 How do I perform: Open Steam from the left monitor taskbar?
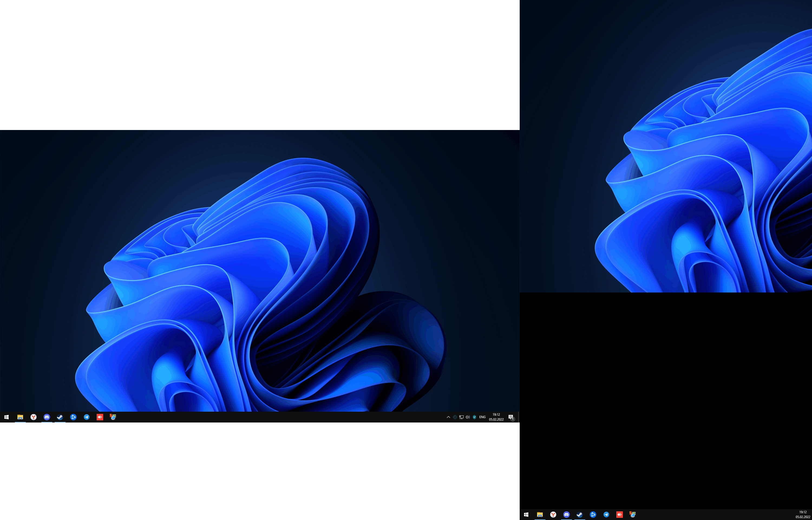60,417
